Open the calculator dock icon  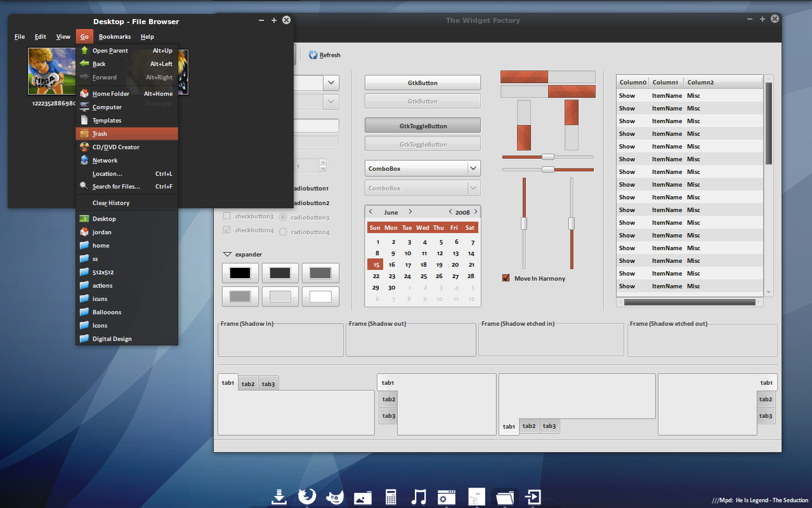point(391,497)
